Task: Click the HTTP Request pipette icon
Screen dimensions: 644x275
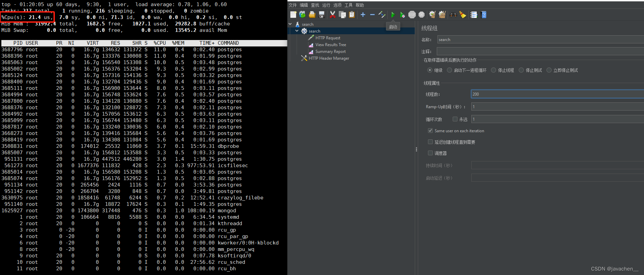Action: (311, 38)
